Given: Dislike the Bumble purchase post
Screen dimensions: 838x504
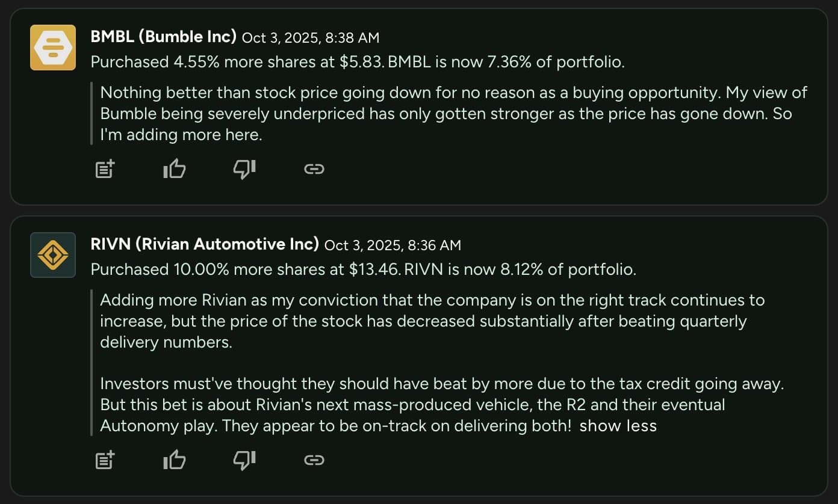Looking at the screenshot, I should tap(244, 170).
